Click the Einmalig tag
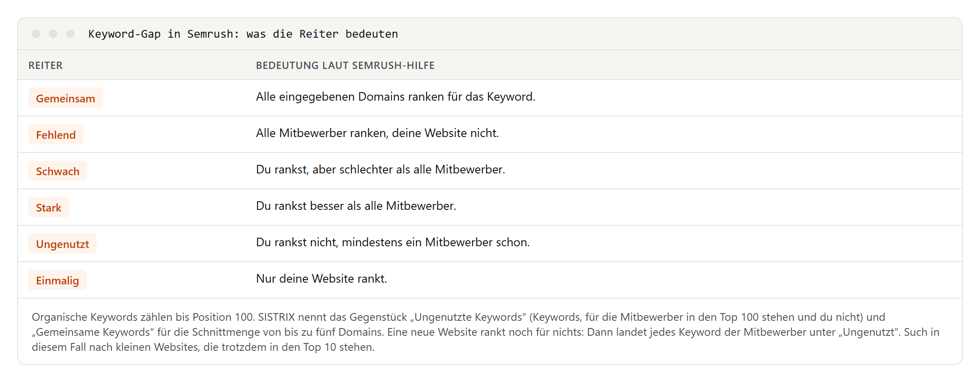This screenshot has height=382, width=980. coord(57,280)
